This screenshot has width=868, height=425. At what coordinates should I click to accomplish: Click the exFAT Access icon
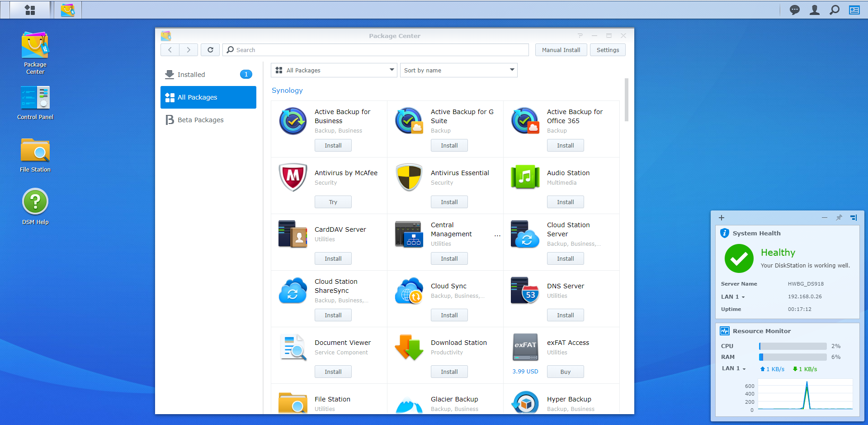(525, 347)
